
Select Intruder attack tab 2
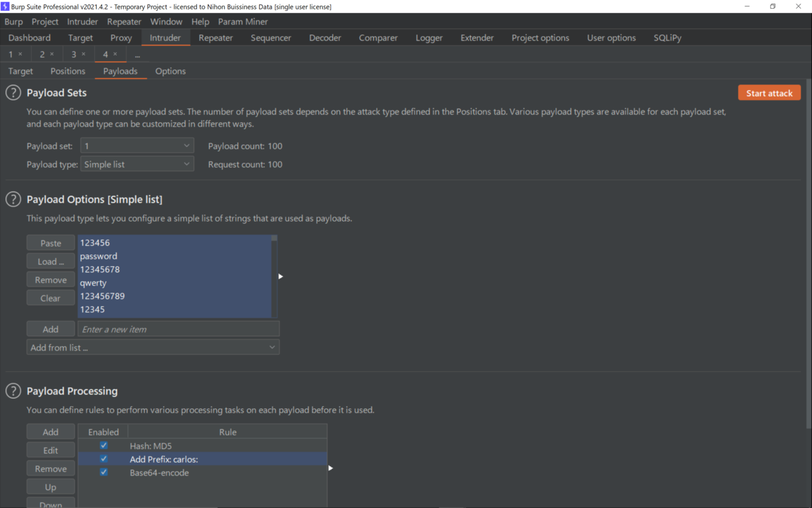coord(42,54)
